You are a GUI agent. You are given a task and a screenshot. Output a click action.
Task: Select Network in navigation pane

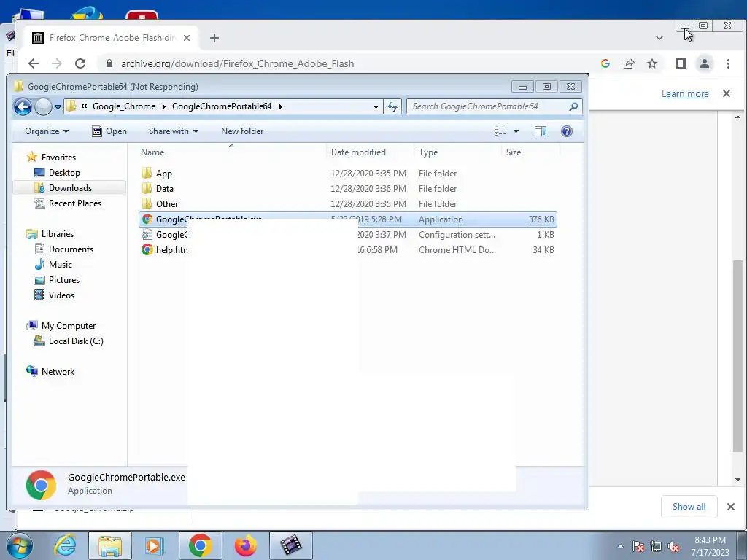[x=50, y=372]
